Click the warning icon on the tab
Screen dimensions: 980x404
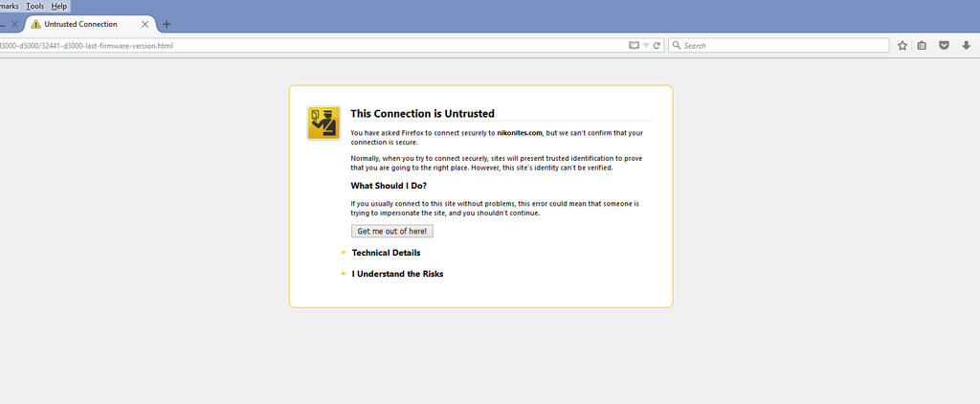click(35, 24)
